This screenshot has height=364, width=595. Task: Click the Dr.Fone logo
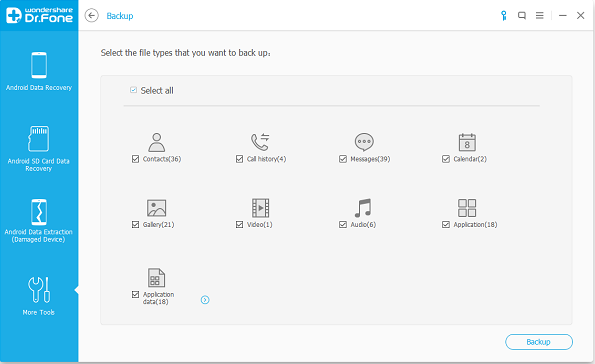[39, 15]
